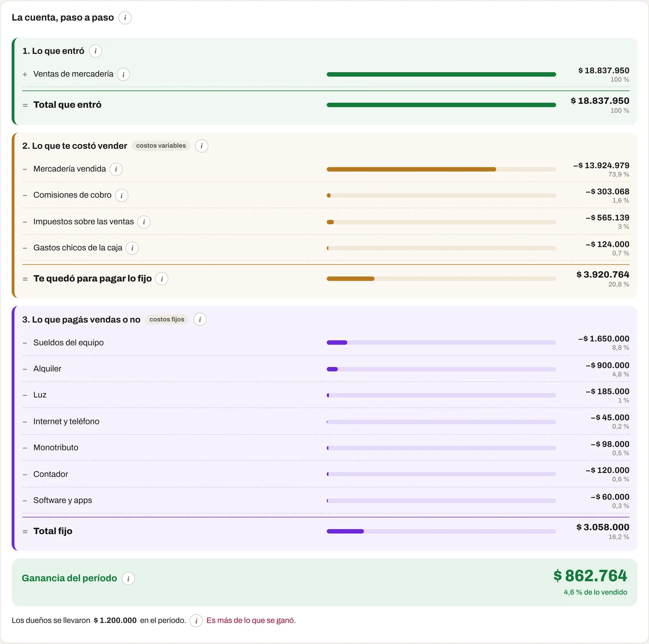Image resolution: width=649 pixels, height=644 pixels.
Task: Select the 'Monotributo' row label
Action: (56, 448)
